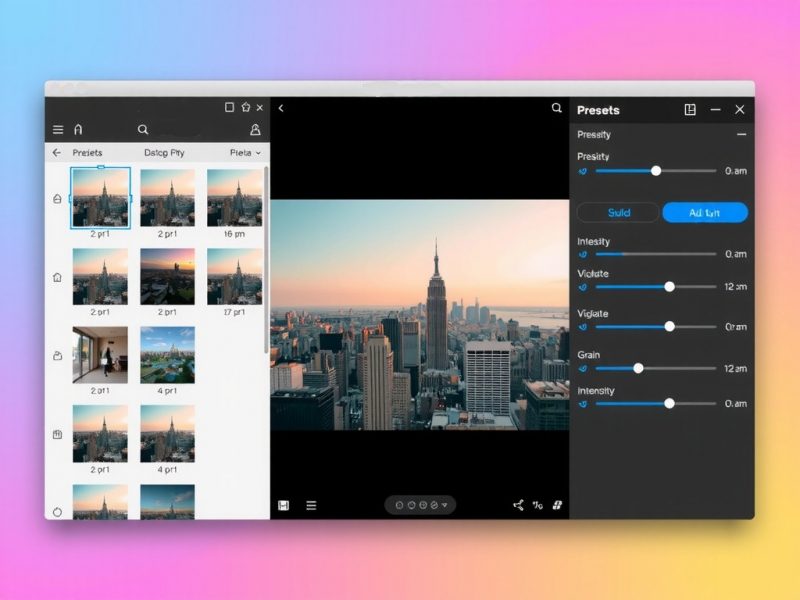
Task: Click the share icon under the preview
Action: (518, 505)
